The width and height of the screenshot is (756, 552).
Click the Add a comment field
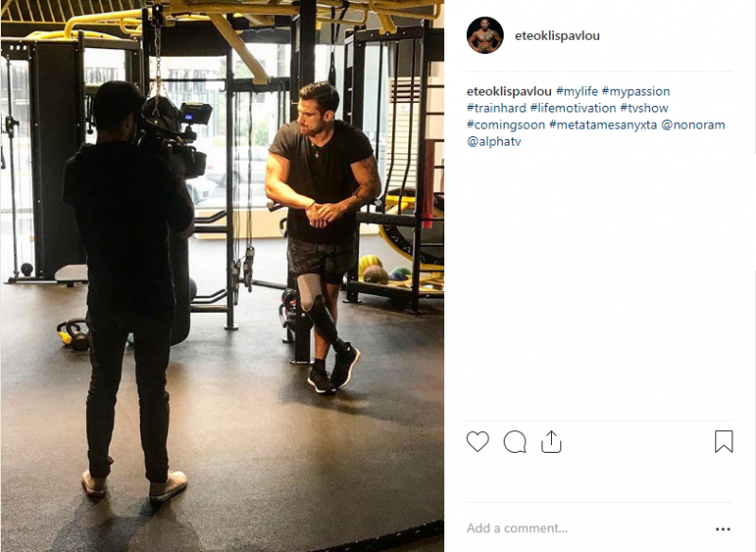click(586, 528)
